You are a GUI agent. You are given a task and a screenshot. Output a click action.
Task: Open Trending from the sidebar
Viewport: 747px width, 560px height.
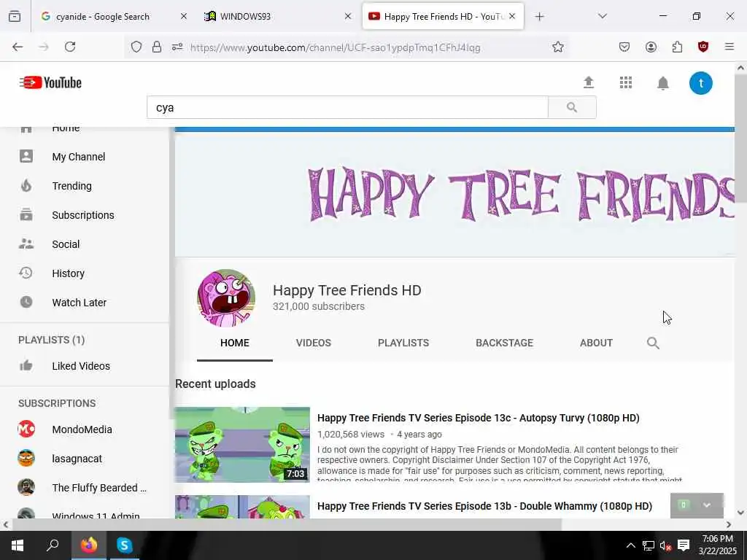(72, 186)
